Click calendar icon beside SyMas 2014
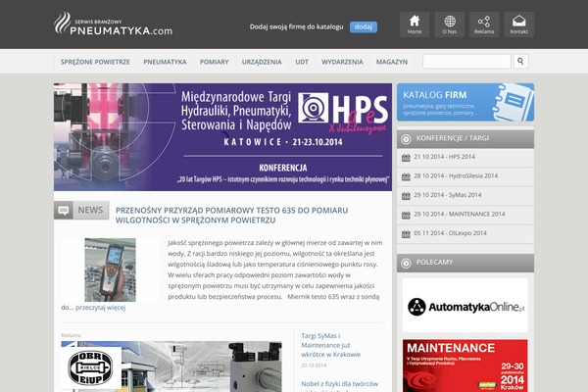588x392 pixels. tap(406, 196)
